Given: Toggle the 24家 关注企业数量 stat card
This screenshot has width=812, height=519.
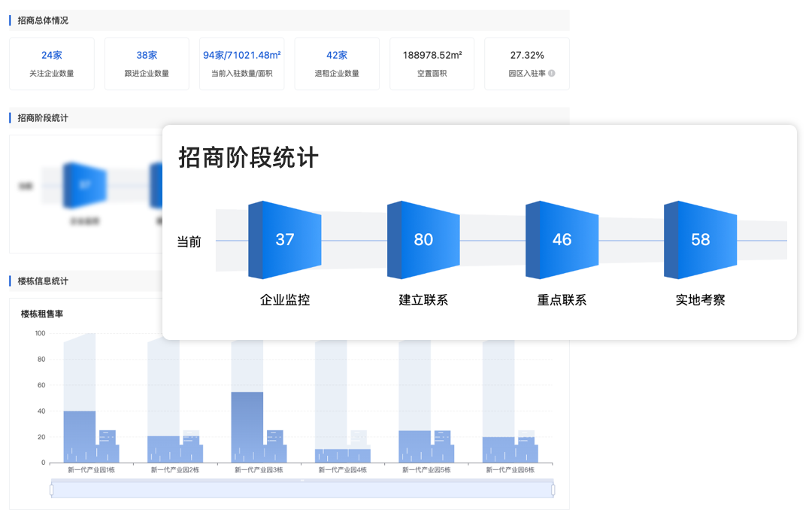Looking at the screenshot, I should (x=51, y=63).
